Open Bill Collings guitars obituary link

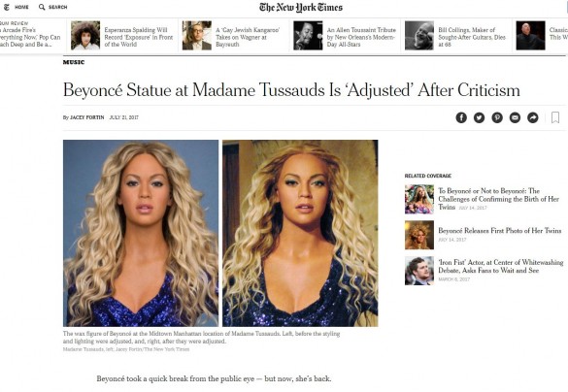(472, 37)
